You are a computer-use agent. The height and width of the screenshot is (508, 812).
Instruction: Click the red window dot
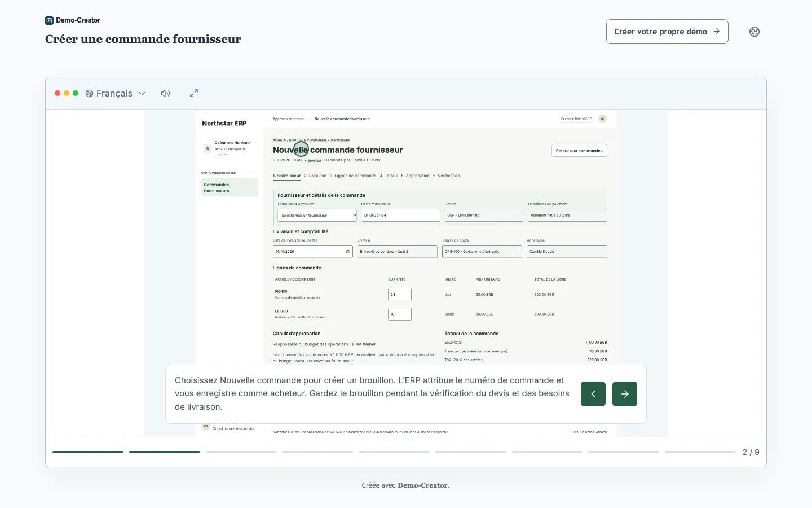click(58, 93)
